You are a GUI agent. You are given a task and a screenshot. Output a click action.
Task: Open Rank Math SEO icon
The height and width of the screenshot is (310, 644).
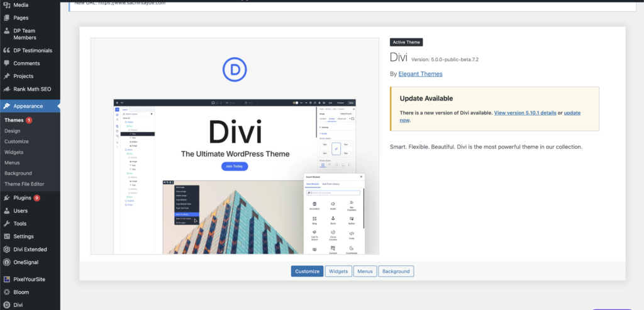click(6, 89)
